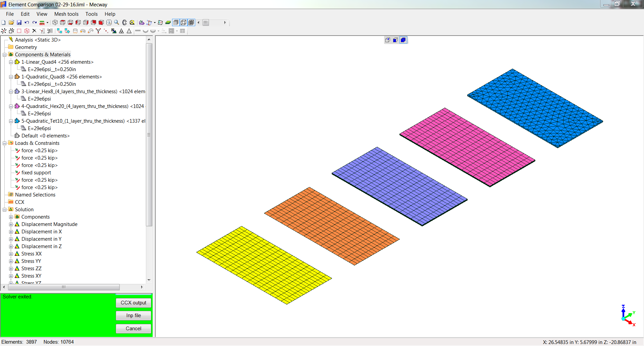Viewport: 644px width, 346px height.
Task: Click the black X delete icon
Action: 34,31
